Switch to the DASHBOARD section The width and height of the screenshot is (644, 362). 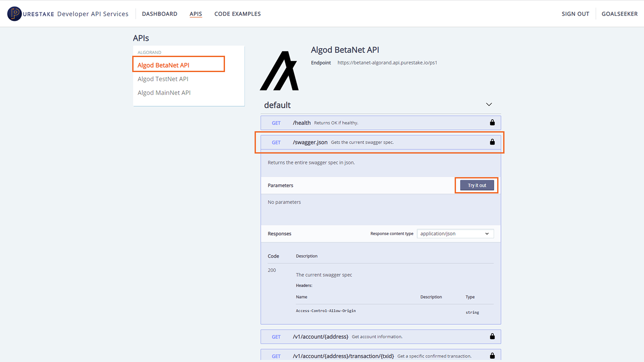coord(159,14)
